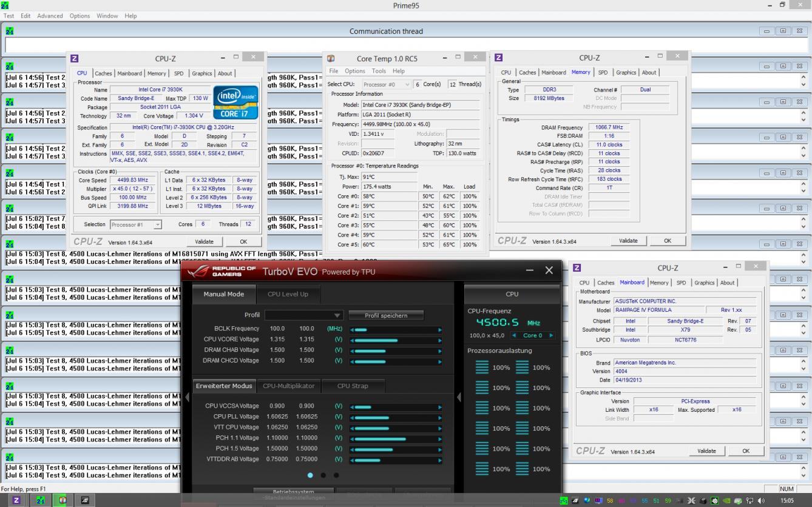812x507 pixels.
Task: Click the ROG Republic of Gamers logo in TurboV
Action: click(x=222, y=271)
